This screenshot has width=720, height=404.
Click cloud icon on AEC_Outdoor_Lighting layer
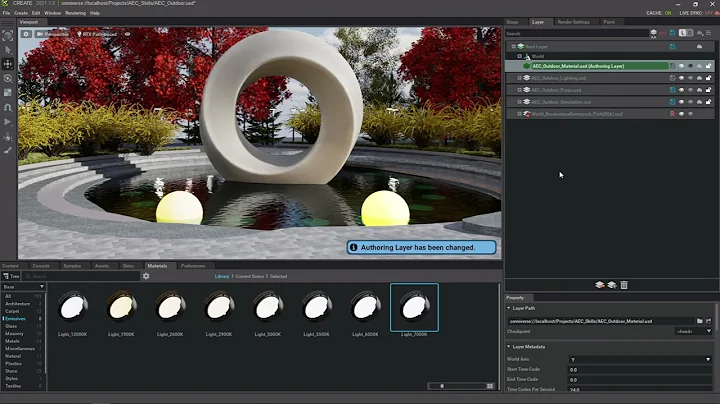pyautogui.click(x=699, y=78)
